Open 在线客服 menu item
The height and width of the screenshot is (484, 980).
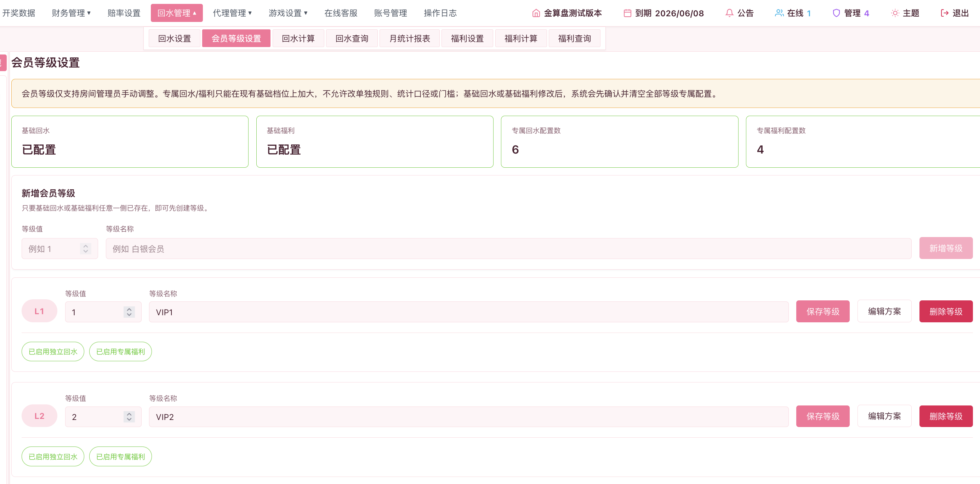point(341,13)
